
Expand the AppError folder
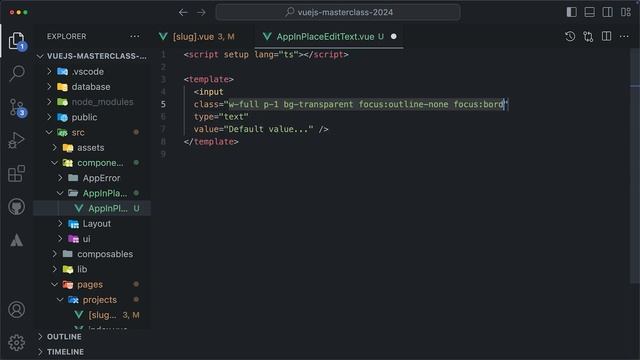[x=93, y=178]
